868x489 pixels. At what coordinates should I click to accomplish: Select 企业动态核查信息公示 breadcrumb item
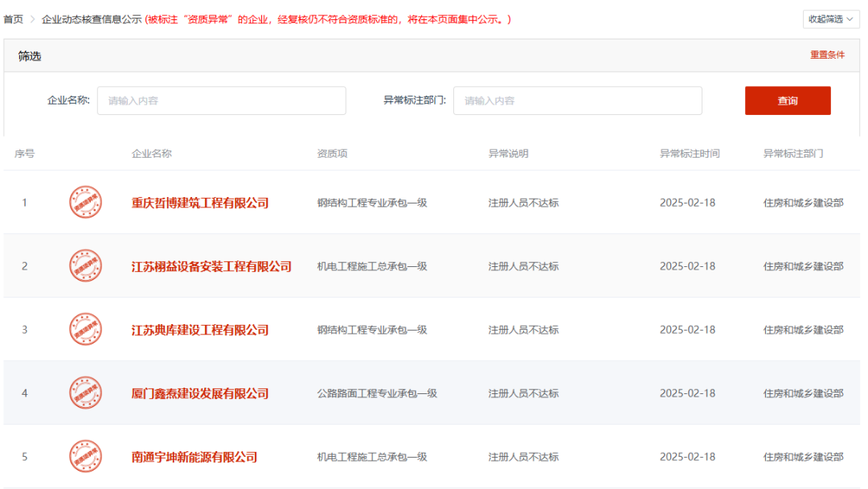click(x=92, y=18)
